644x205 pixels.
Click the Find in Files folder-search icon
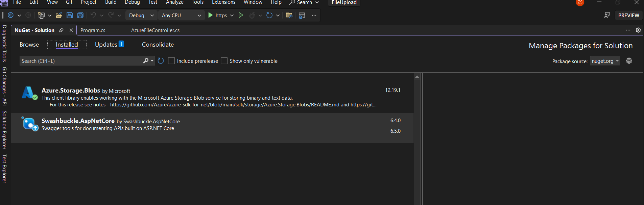pyautogui.click(x=289, y=15)
